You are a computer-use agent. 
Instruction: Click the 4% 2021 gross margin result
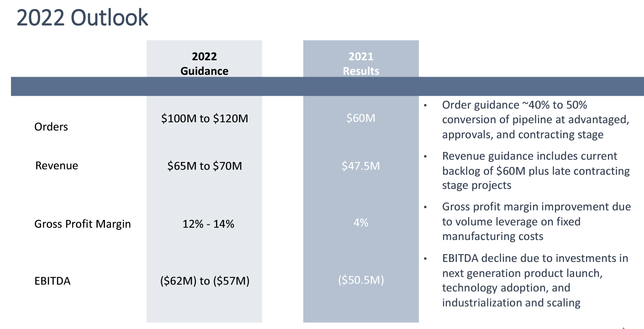(361, 223)
